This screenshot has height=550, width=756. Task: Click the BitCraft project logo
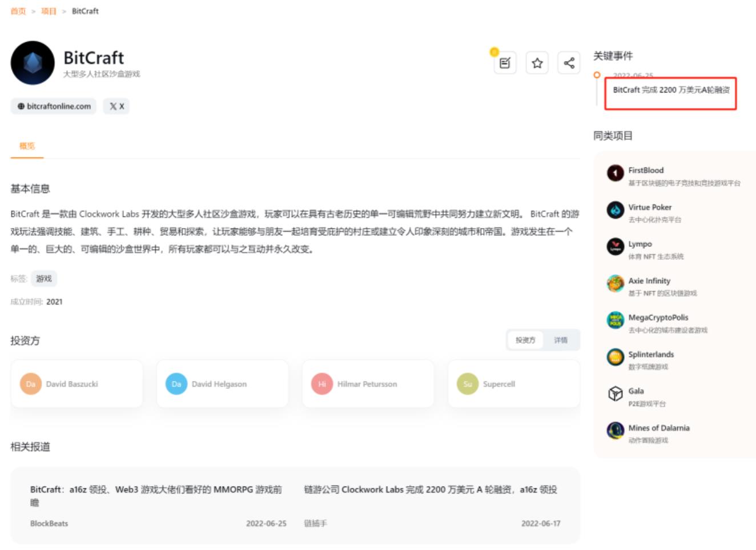[33, 63]
